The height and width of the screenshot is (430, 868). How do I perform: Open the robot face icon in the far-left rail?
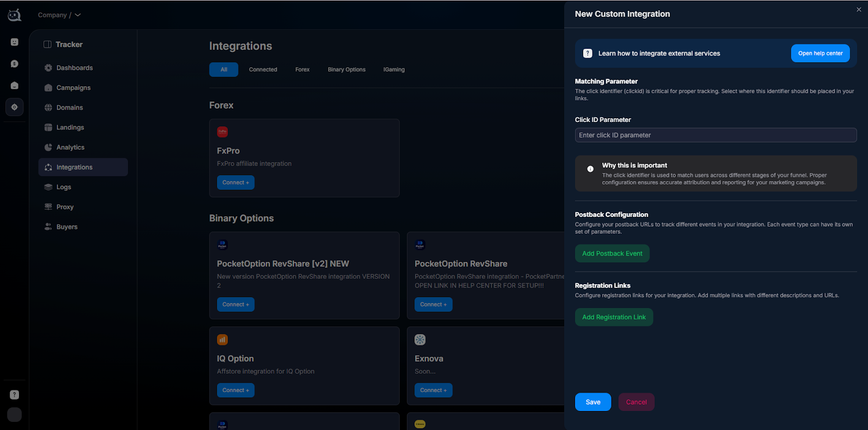(x=15, y=42)
